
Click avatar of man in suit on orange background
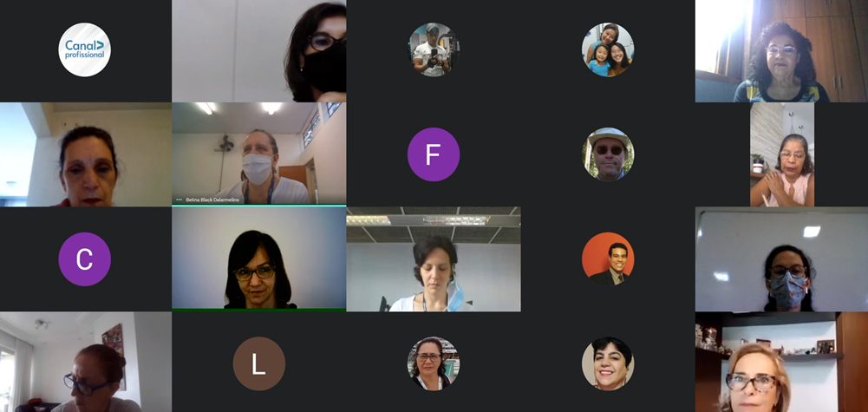click(x=608, y=259)
